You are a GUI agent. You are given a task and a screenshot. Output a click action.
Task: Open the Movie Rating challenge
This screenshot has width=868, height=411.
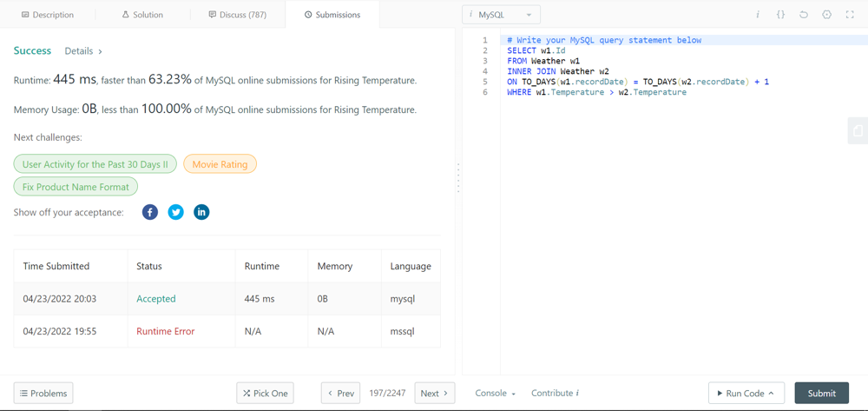click(x=220, y=164)
